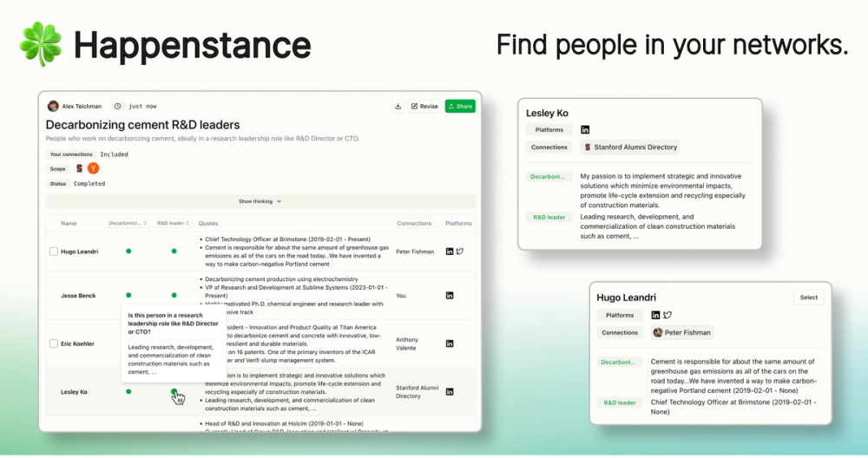Click the 'Lesley Ko' card title
The height and width of the screenshot is (458, 868).
(x=547, y=114)
